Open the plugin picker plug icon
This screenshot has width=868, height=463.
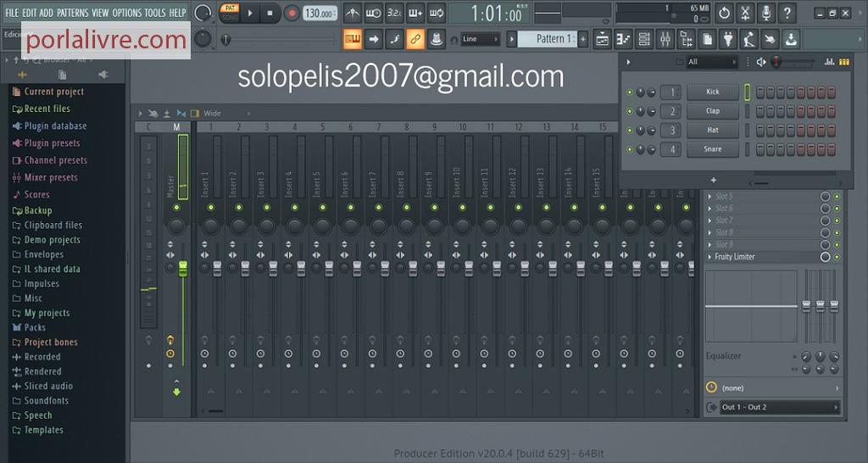[x=728, y=39]
